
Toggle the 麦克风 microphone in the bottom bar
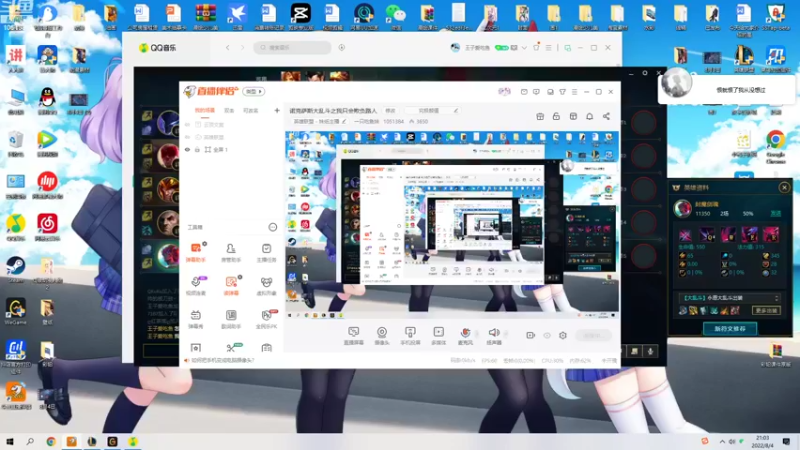[x=465, y=336]
